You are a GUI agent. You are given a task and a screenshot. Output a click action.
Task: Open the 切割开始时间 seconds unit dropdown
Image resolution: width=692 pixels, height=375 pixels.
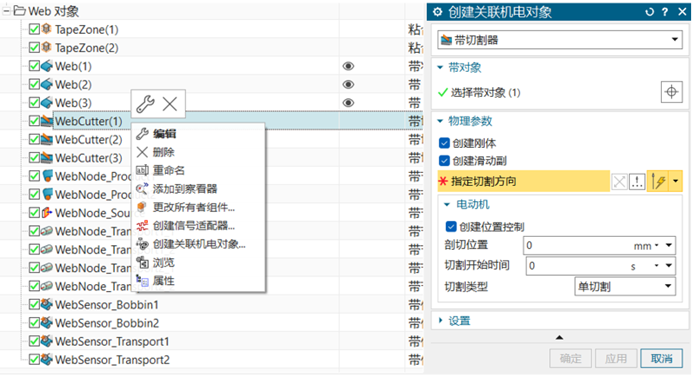657,266
